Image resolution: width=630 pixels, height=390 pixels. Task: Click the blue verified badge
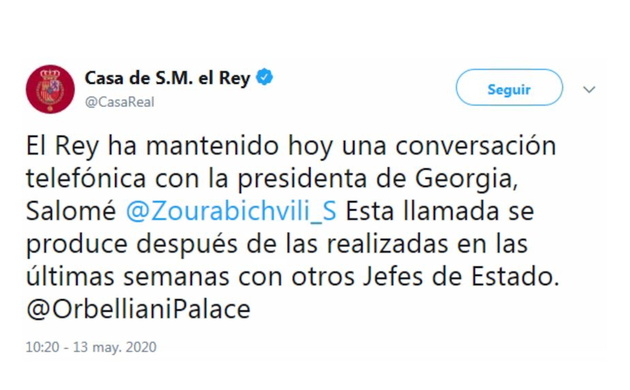click(x=264, y=77)
